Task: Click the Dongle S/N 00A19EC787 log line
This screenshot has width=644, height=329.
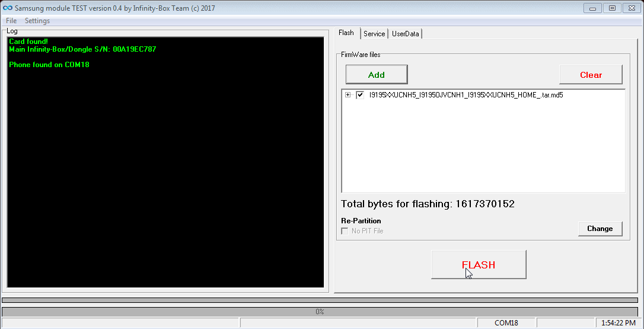Action: (x=82, y=49)
